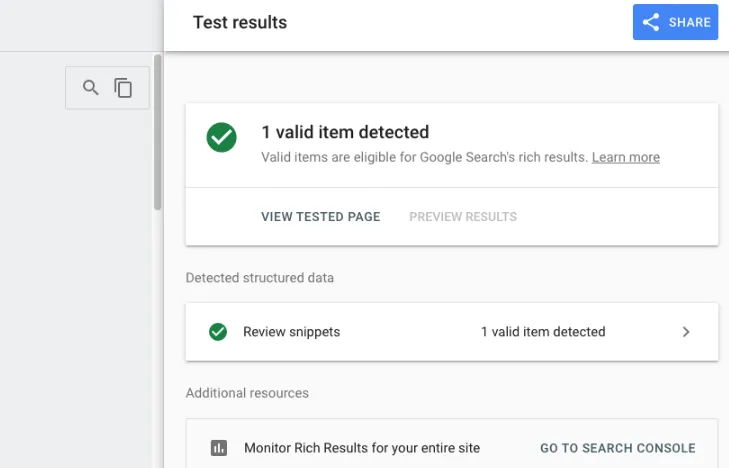
Task: Click the bold "1 valid item detected" heading
Action: pyautogui.click(x=345, y=132)
